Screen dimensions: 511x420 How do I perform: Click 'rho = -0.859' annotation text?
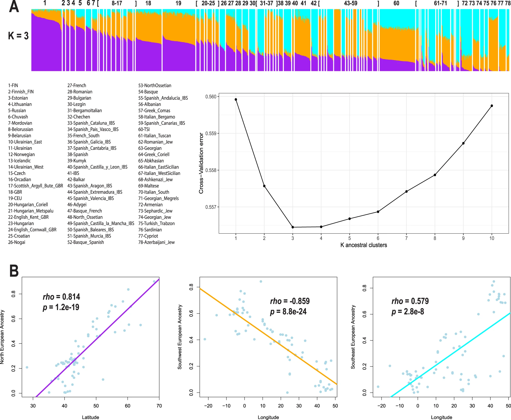coord(290,301)
